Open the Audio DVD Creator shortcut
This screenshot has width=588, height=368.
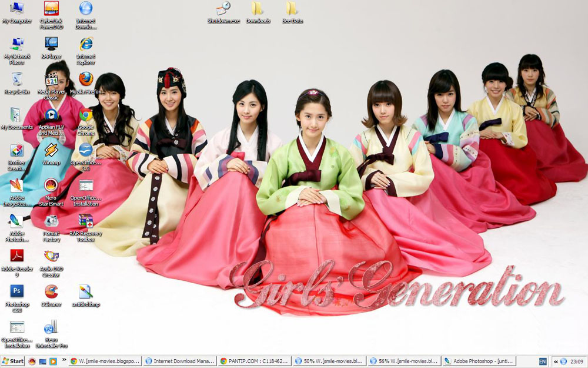pos(51,263)
